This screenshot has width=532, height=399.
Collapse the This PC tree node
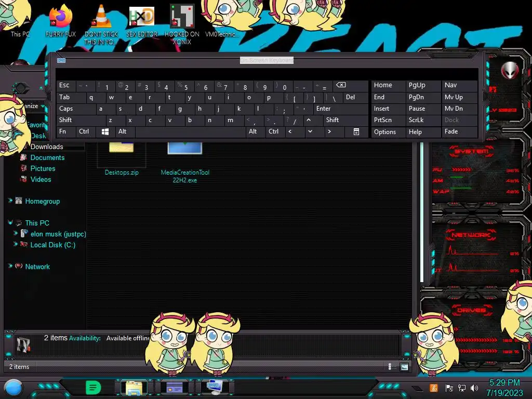[10, 222]
